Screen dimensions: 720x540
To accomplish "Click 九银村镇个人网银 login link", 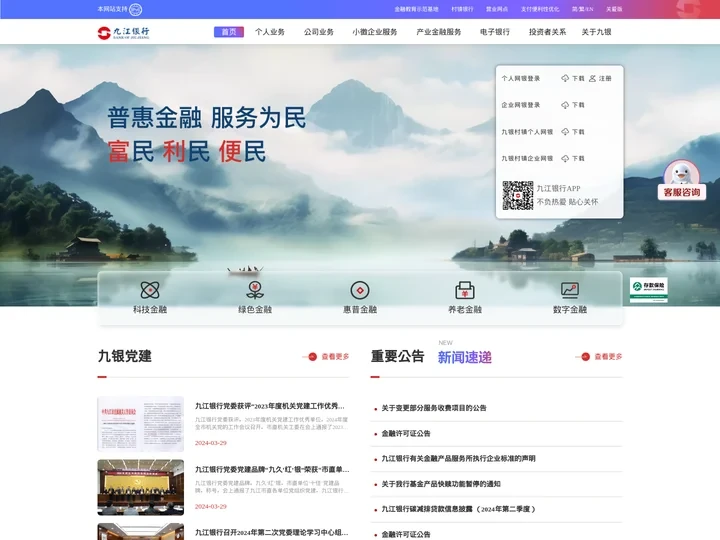I will click(x=527, y=132).
